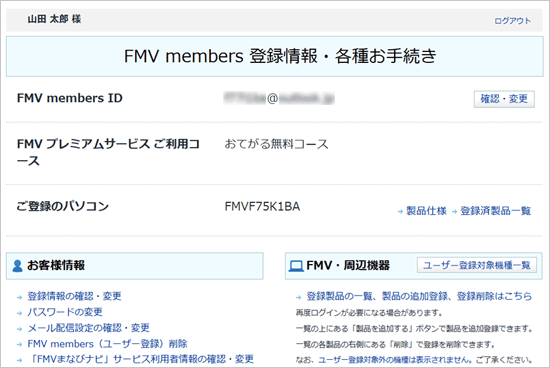
Task: Click the arrow icon before 登録情報の確認・変更
Action: 19,297
